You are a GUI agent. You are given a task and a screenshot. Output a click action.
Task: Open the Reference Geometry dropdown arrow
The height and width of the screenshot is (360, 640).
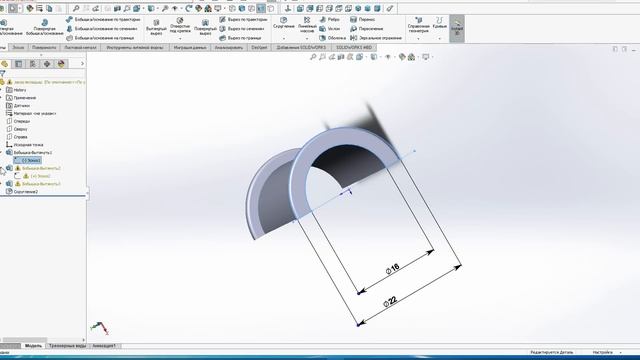coord(419,38)
